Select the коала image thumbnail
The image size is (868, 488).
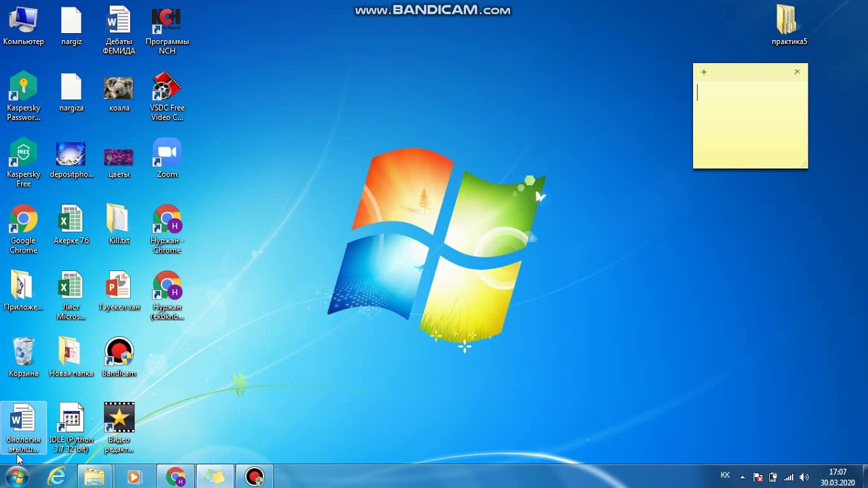(x=119, y=92)
